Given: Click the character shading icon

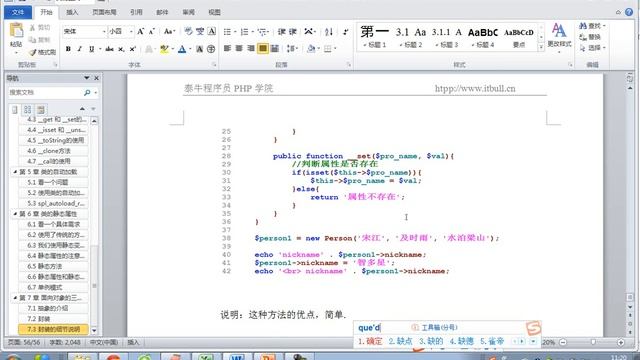Looking at the screenshot, I should 200,49.
